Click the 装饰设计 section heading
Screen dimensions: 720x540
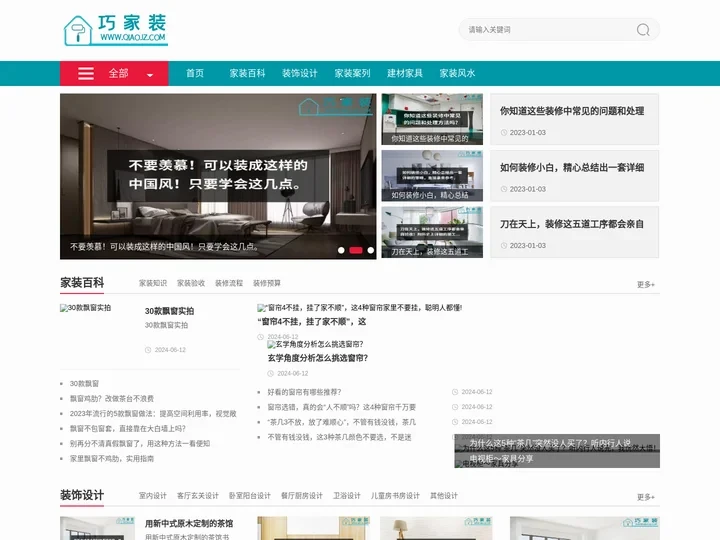82,495
